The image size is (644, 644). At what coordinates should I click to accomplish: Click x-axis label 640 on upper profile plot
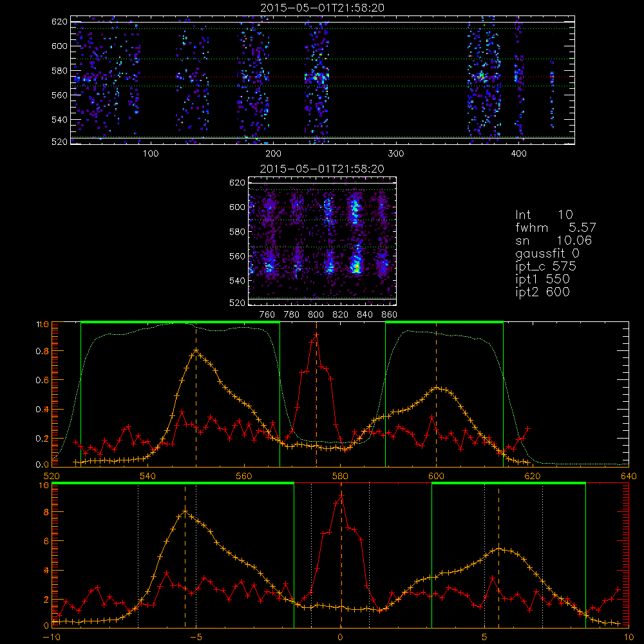click(629, 476)
